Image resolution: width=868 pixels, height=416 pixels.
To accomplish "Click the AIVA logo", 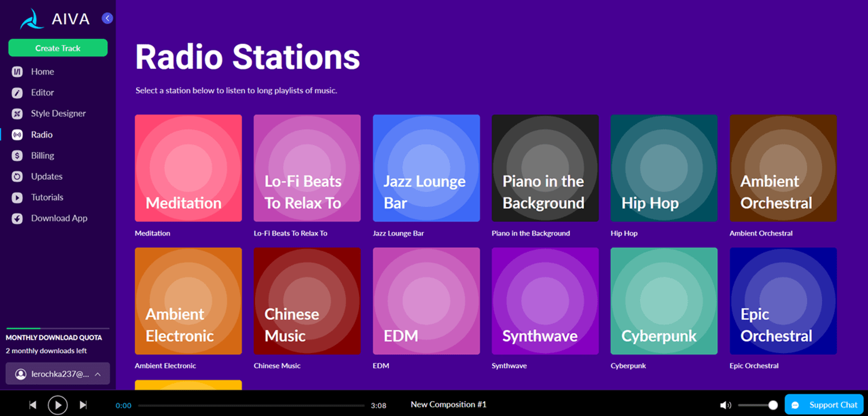I will point(54,19).
